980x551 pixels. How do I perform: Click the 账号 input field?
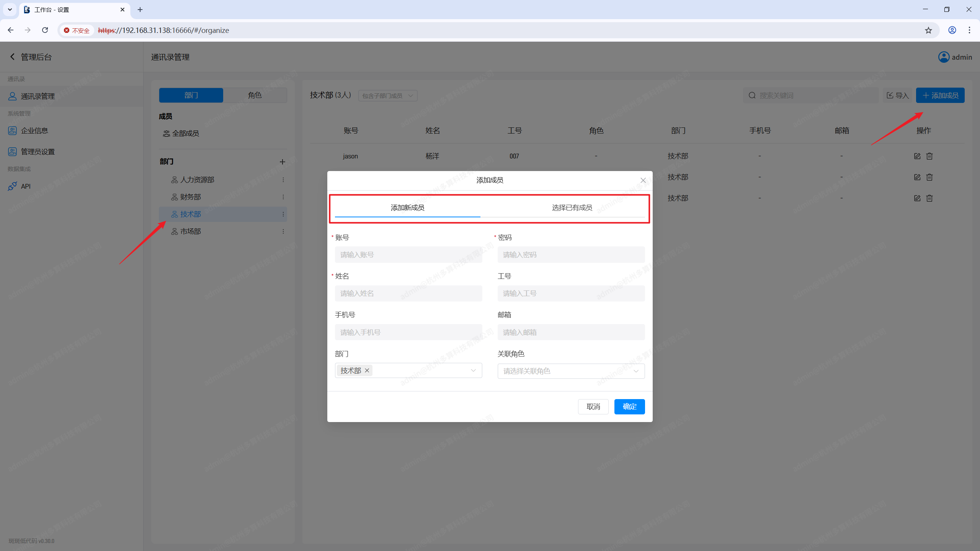408,255
